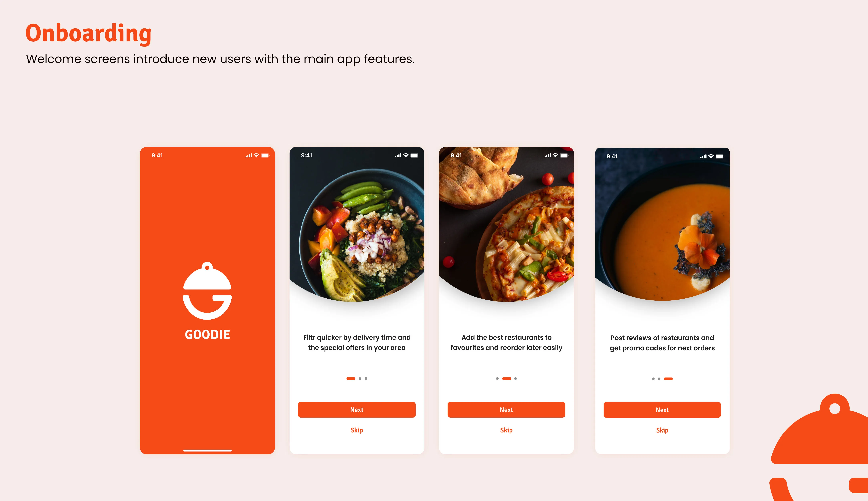
Task: Tap the battery icon on the salad bowl screen
Action: 415,155
